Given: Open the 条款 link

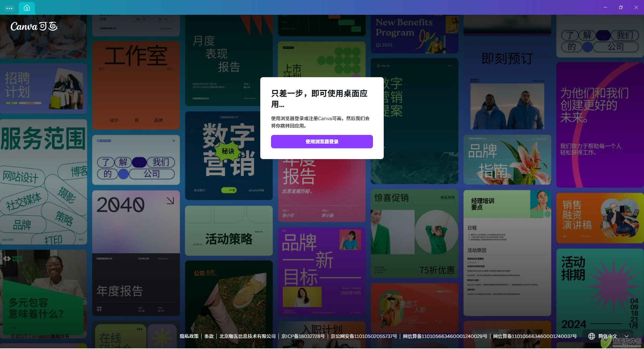Looking at the screenshot, I should click(209, 336).
